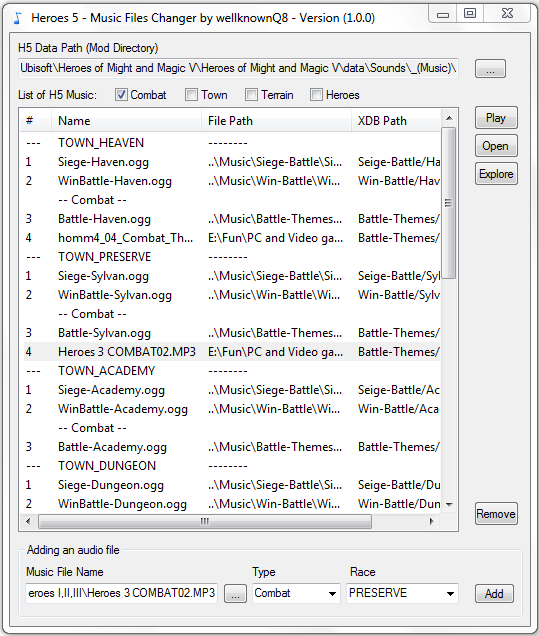
Task: Click the music note app icon in title bar
Action: tap(17, 18)
